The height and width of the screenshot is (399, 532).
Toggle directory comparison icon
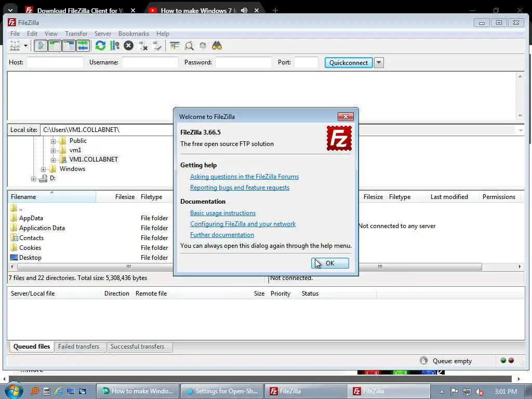pos(189,46)
